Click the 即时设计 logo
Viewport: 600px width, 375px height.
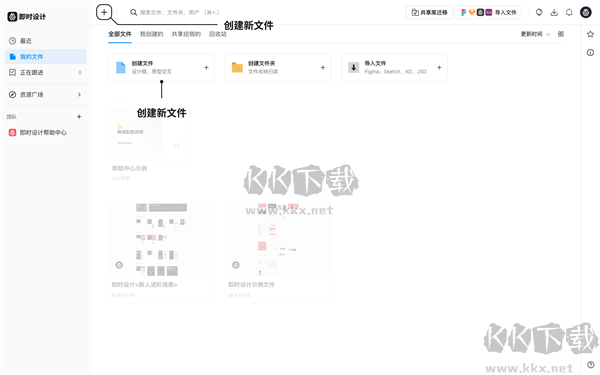tap(27, 16)
